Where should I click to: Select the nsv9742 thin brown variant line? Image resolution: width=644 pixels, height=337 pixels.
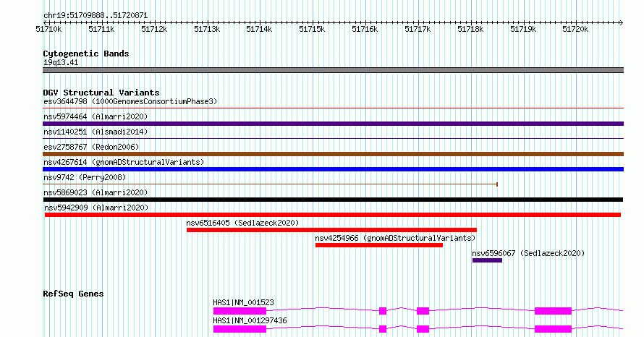pyautogui.click(x=270, y=184)
